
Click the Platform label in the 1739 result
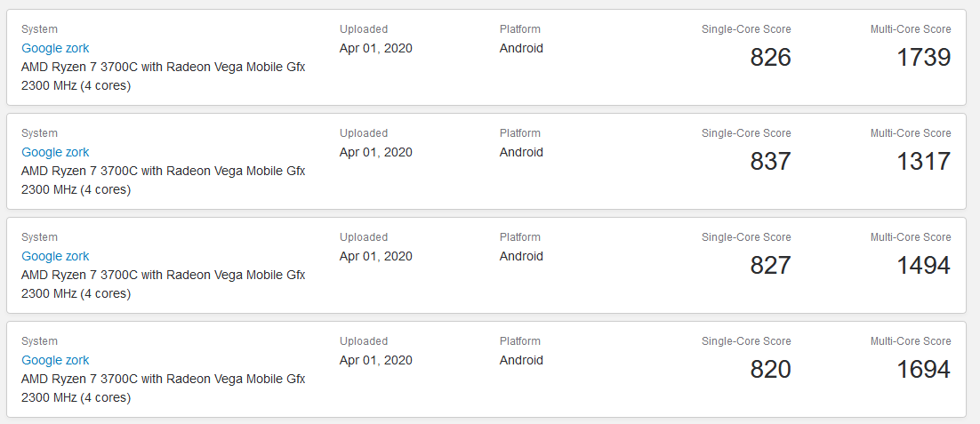coord(519,29)
